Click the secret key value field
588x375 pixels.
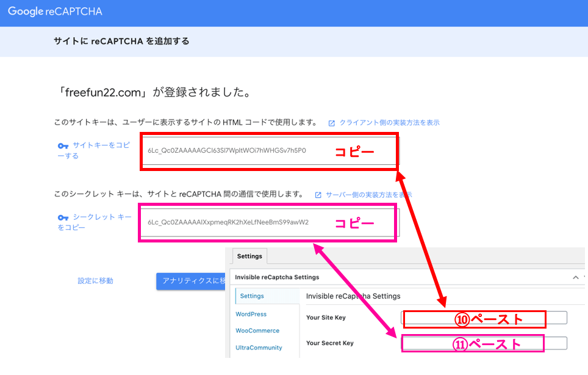pos(271,222)
